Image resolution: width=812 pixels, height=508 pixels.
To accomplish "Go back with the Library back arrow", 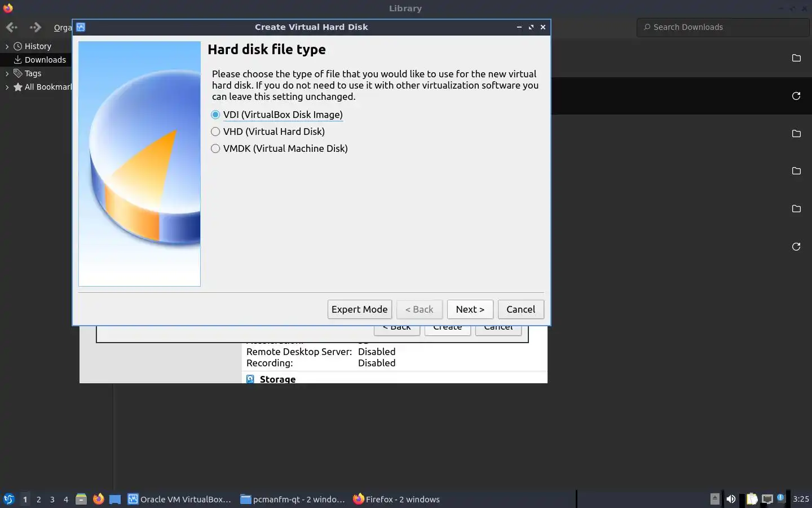I will [12, 27].
